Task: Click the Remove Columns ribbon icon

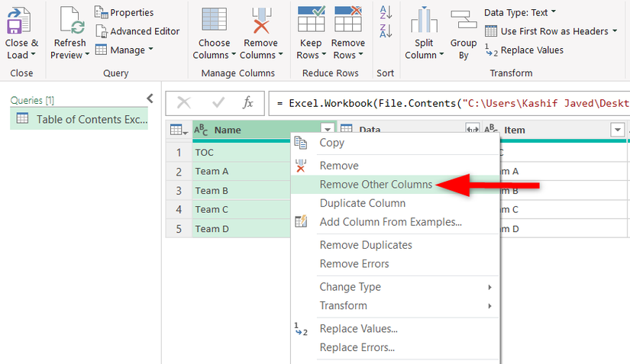Action: [260, 21]
